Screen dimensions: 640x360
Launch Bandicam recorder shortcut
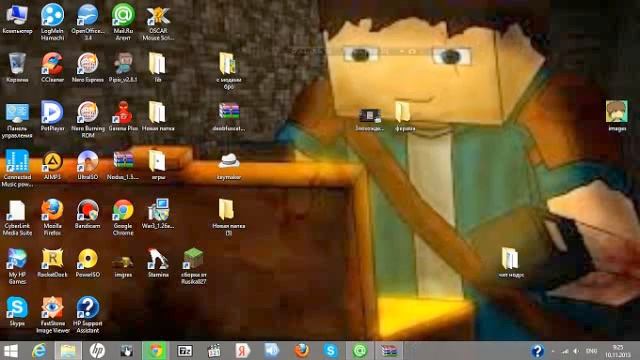pos(87,214)
